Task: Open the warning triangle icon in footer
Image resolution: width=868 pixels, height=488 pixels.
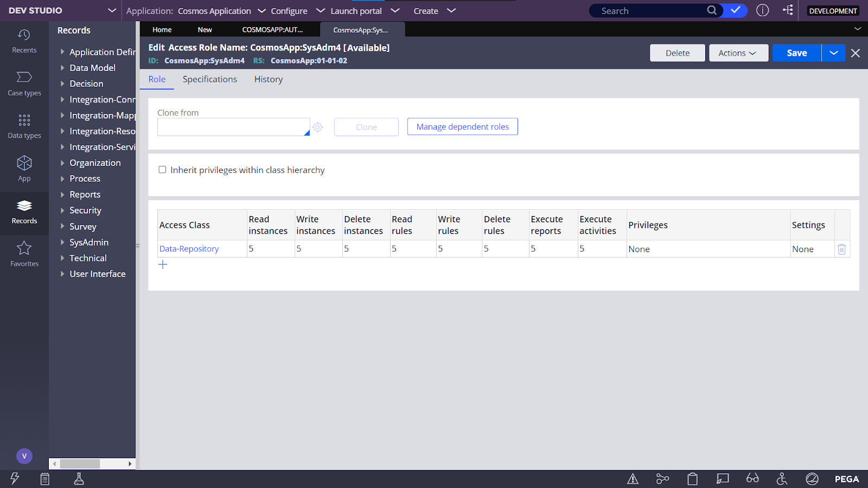Action: tap(633, 479)
